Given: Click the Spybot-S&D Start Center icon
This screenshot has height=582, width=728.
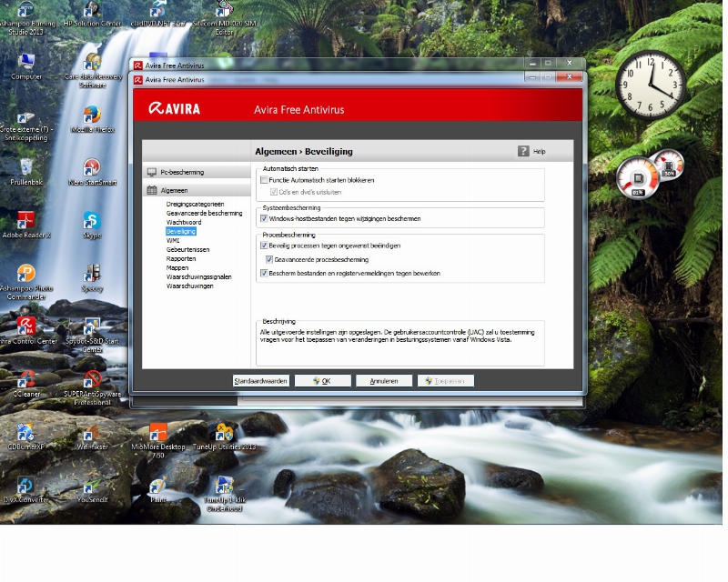Looking at the screenshot, I should (x=92, y=335).
